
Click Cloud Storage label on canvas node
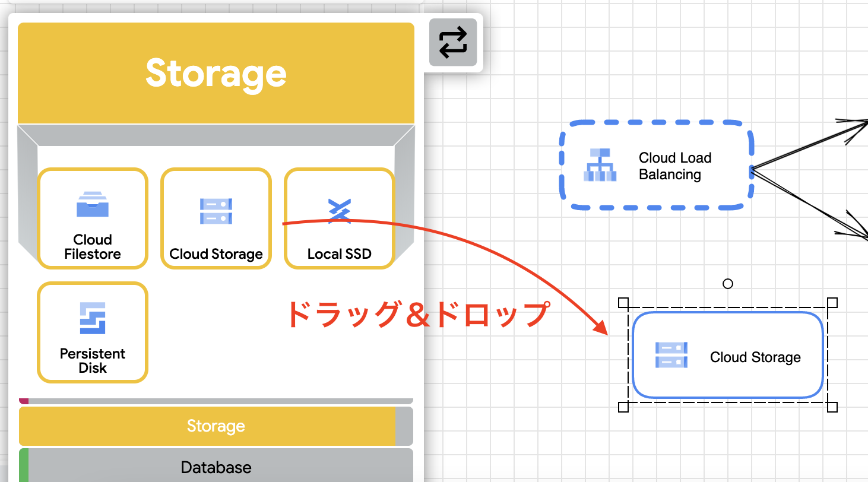[x=755, y=357]
